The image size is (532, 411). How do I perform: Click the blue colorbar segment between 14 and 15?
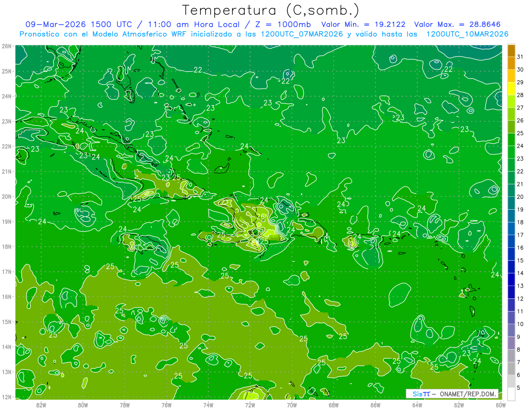pyautogui.click(x=511, y=267)
